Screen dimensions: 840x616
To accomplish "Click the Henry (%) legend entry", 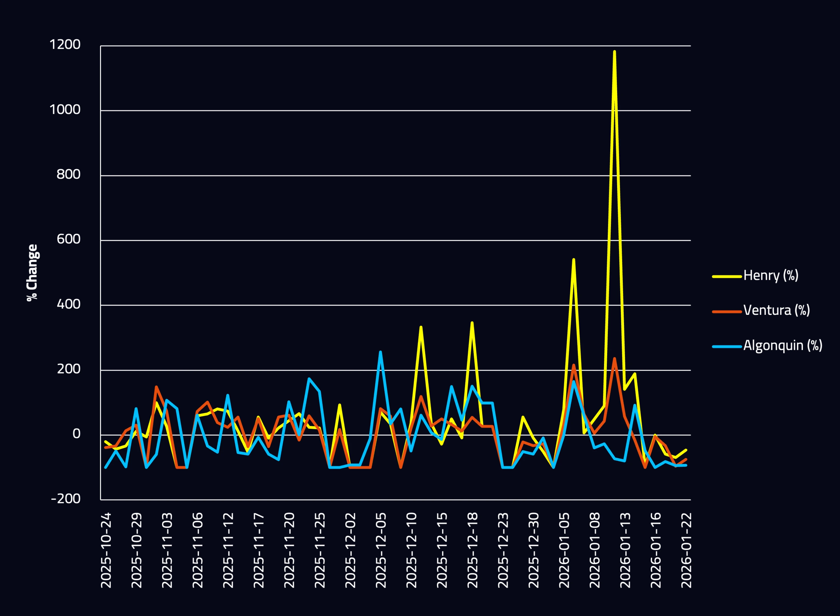I will [x=771, y=275].
